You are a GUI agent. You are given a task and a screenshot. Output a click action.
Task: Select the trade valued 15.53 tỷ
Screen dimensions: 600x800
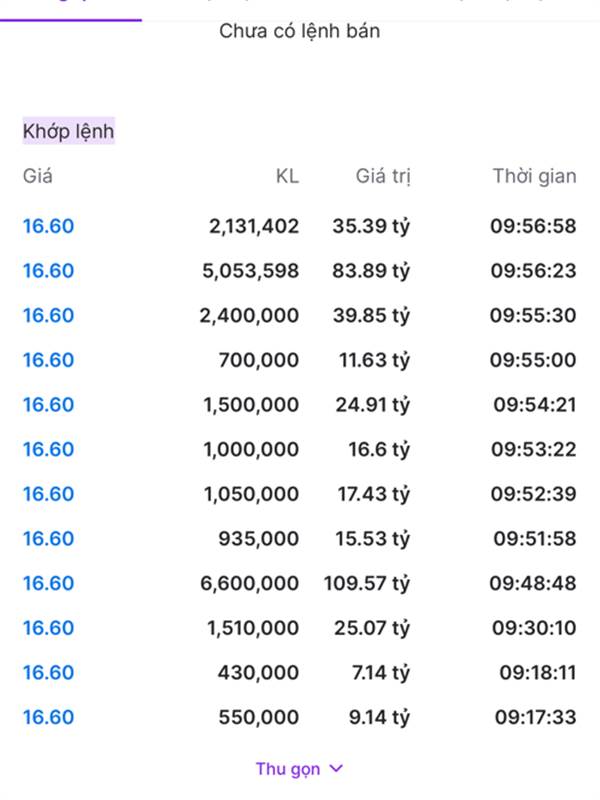pyautogui.click(x=299, y=538)
